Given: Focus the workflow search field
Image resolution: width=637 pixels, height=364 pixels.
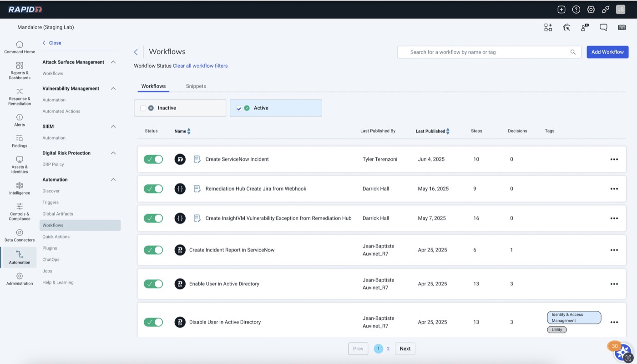Looking at the screenshot, I should (489, 52).
